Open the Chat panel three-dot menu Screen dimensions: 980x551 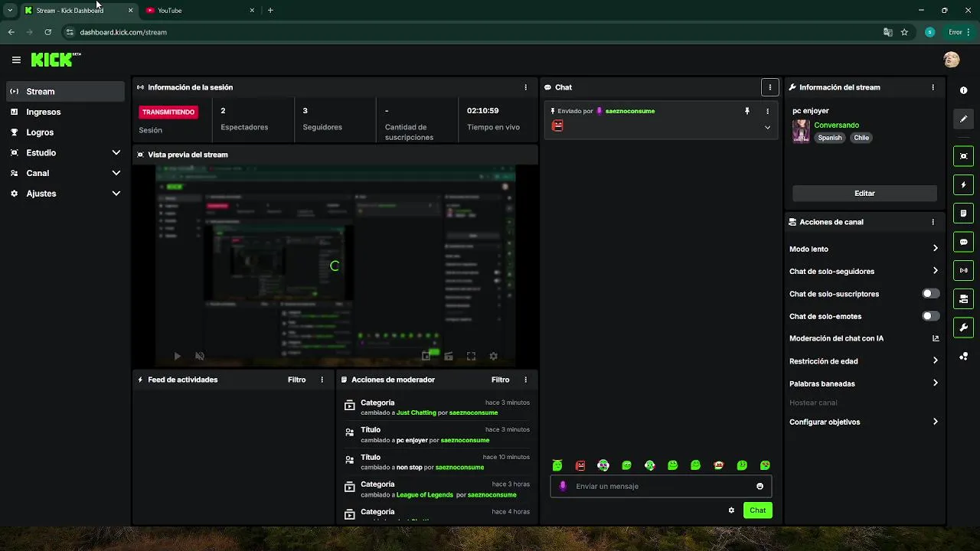769,87
